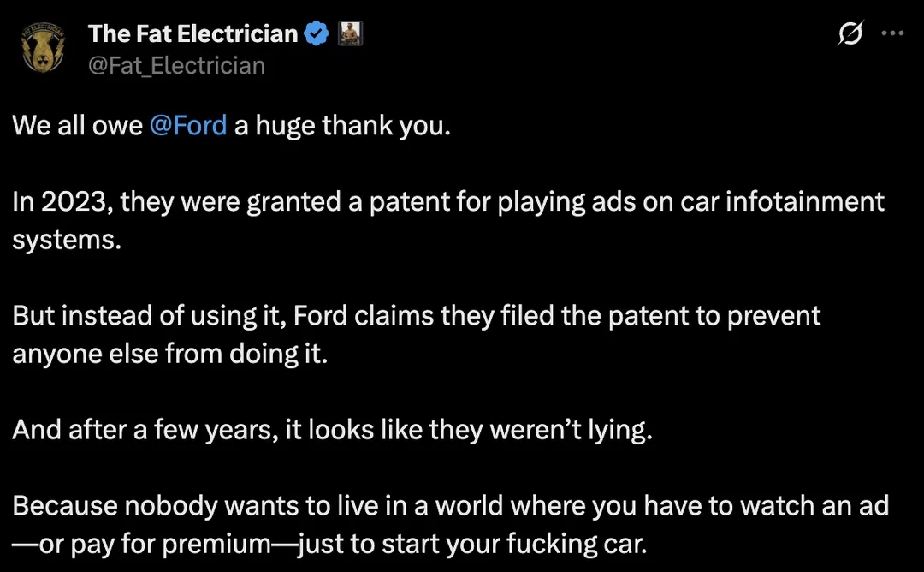Select the line starting "But instead of using it"
The height and width of the screenshot is (572, 924).
[x=416, y=316]
